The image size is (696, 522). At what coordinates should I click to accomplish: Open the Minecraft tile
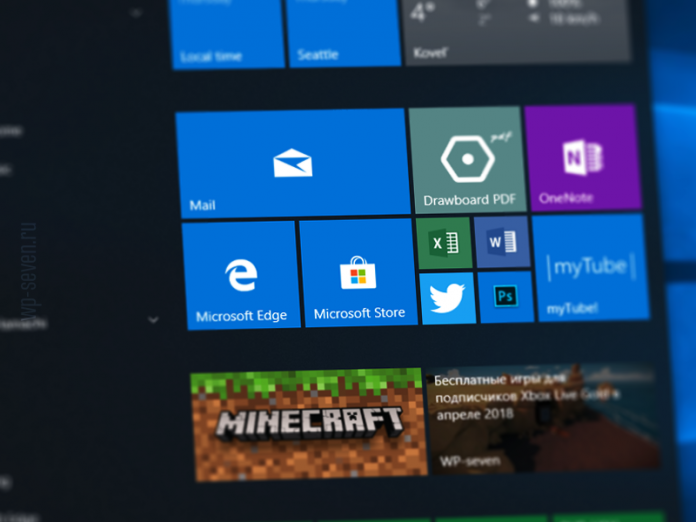coord(309,425)
